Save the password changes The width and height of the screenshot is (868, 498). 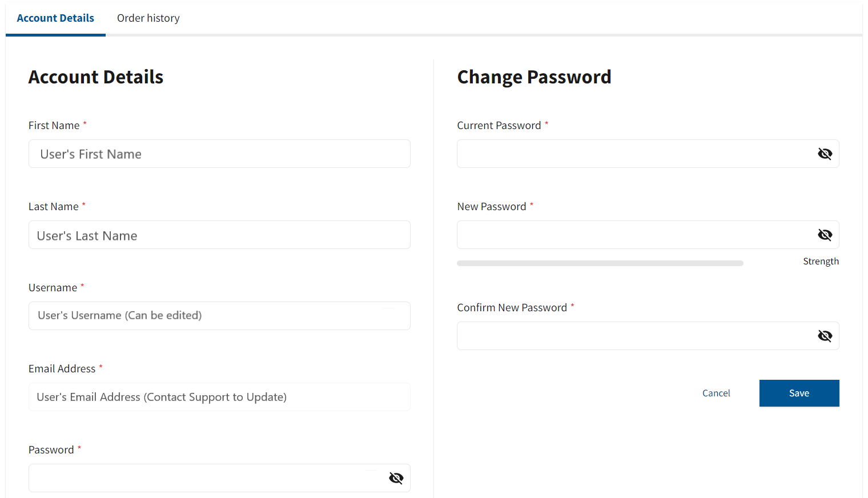(799, 393)
